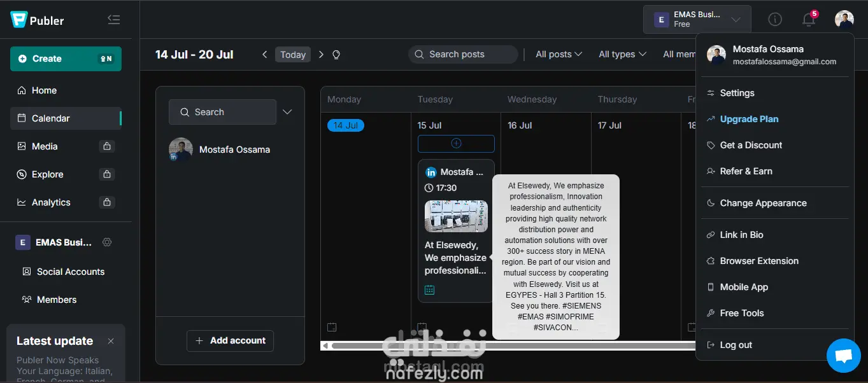Image resolution: width=868 pixels, height=383 pixels.
Task: Collapse the sidebar with the menu icon
Action: pos(114,20)
